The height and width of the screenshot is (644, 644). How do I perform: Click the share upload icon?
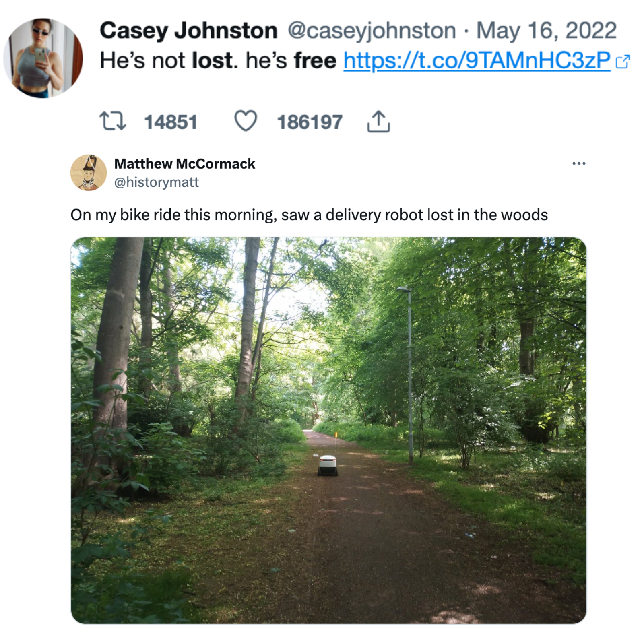[378, 121]
